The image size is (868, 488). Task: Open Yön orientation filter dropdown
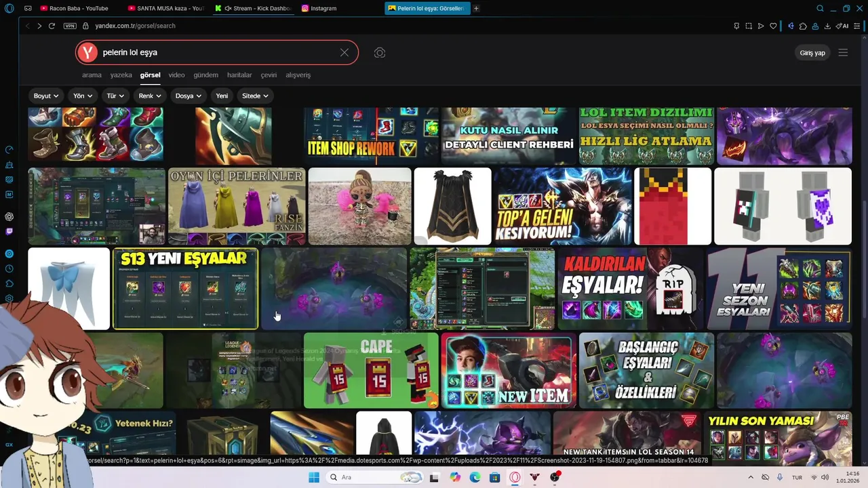click(x=83, y=96)
